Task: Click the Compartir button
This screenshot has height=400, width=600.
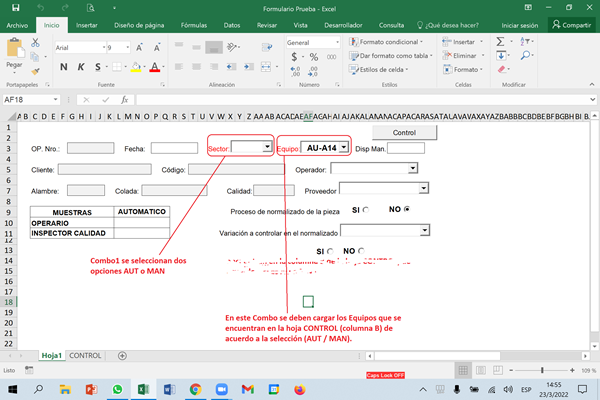Action: pos(571,23)
